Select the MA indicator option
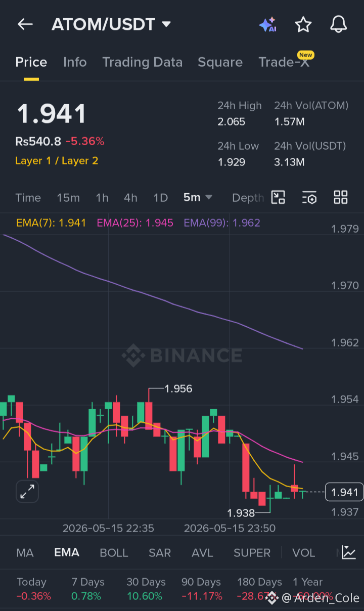The image size is (364, 611). tap(25, 553)
